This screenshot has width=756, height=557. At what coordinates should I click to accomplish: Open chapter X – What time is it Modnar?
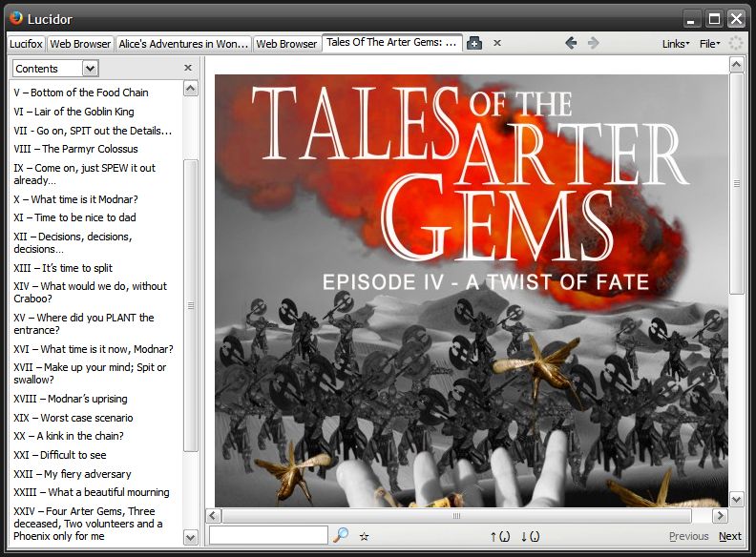click(75, 199)
